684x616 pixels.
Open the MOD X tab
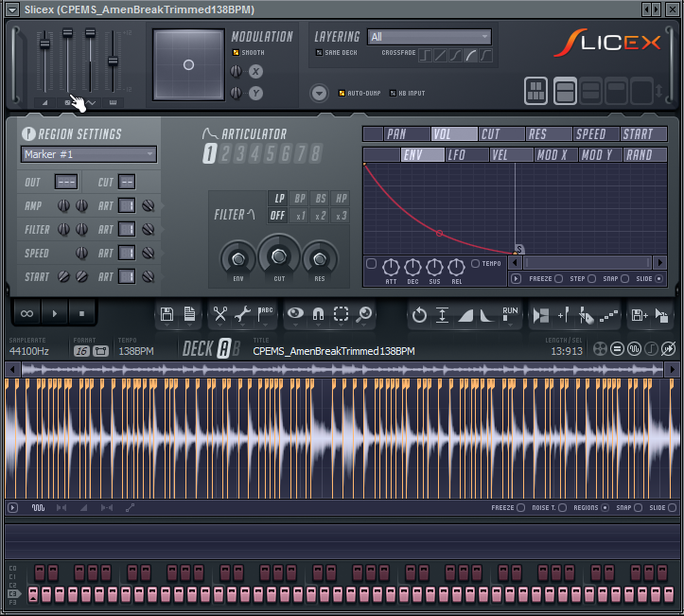point(556,155)
